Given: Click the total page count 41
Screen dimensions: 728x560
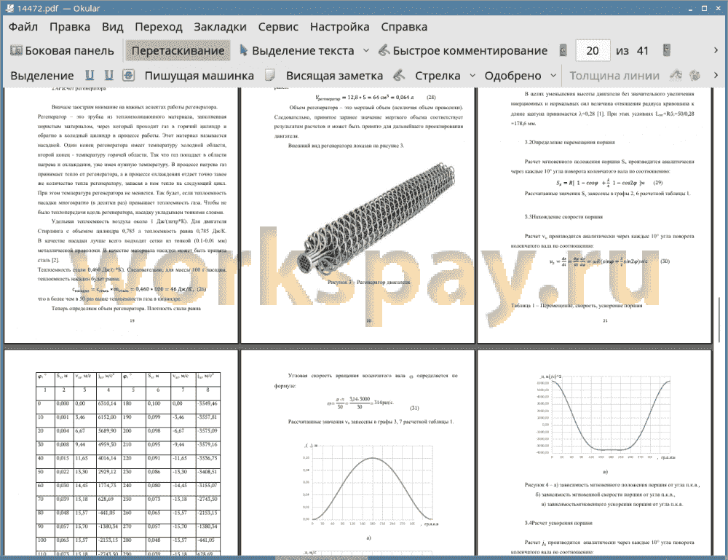Looking at the screenshot, I should tap(643, 51).
